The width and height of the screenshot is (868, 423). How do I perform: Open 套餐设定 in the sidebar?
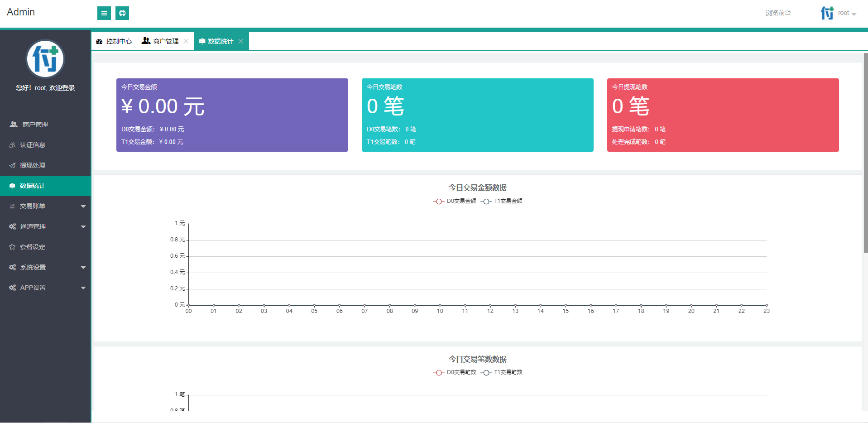tap(45, 247)
